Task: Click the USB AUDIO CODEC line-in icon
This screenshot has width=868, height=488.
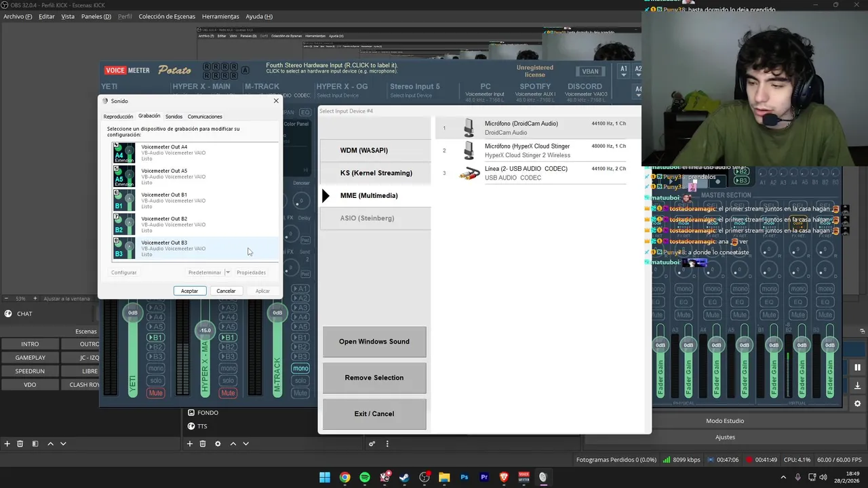Action: click(x=469, y=174)
